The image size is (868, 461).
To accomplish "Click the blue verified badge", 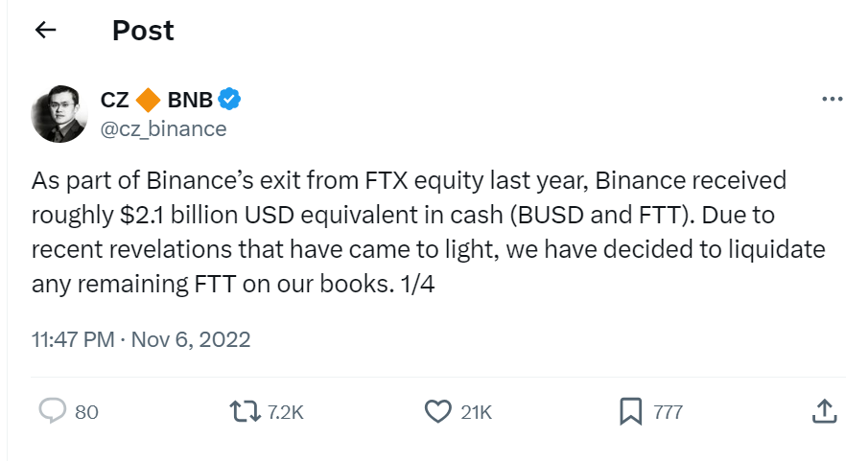I will pyautogui.click(x=229, y=99).
